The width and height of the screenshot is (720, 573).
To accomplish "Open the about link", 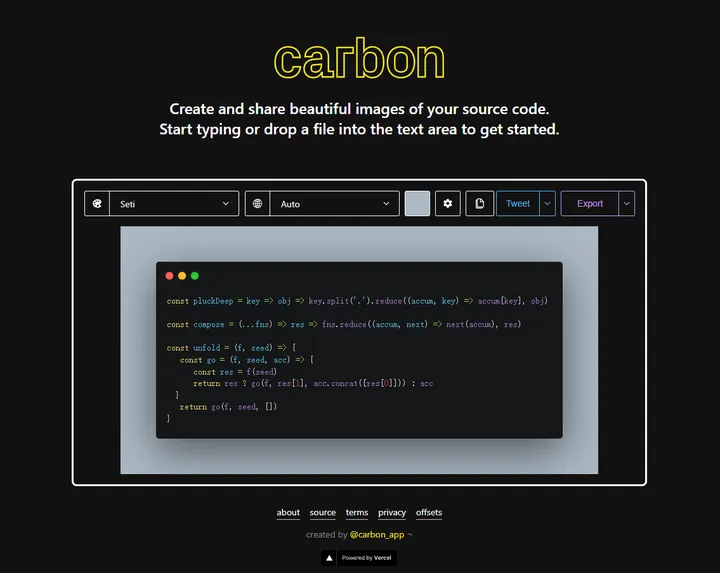I will click(x=288, y=512).
